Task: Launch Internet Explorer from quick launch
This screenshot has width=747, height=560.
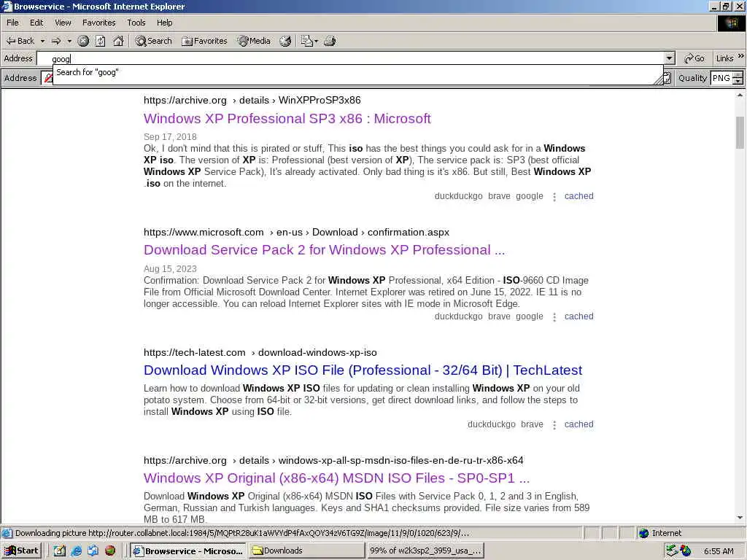Action: pos(76,551)
